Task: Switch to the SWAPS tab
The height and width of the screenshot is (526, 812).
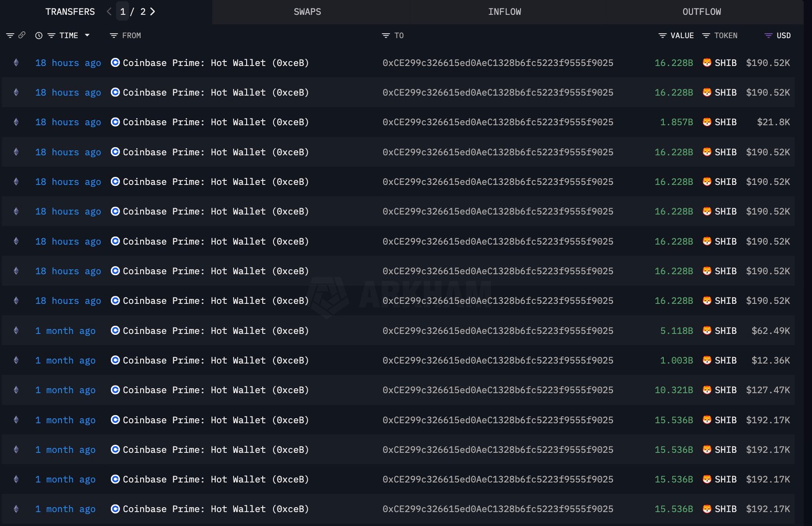Action: click(307, 12)
